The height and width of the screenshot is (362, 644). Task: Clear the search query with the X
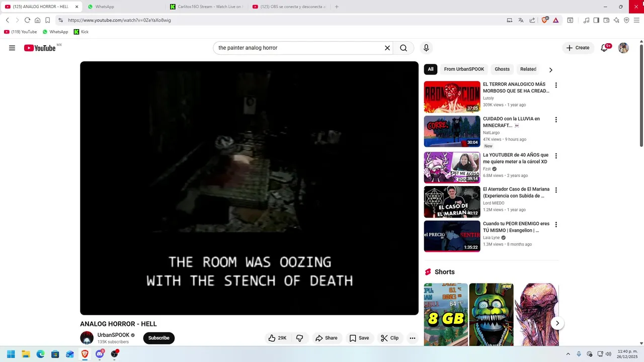point(387,48)
